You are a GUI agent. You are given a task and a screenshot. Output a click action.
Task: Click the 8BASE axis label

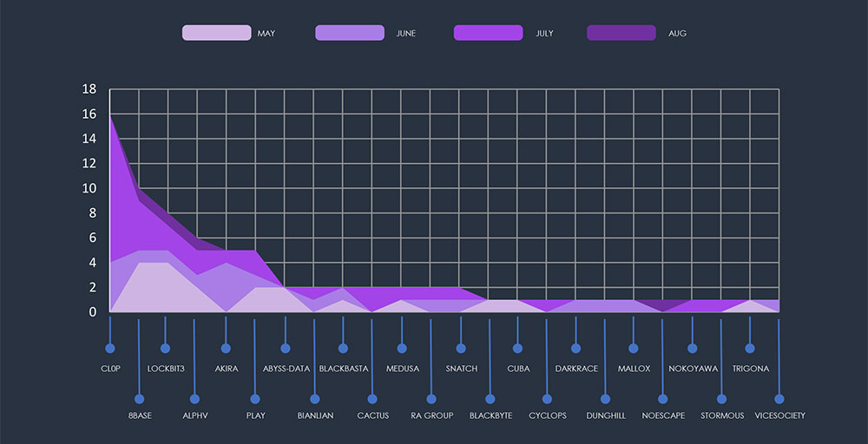pyautogui.click(x=140, y=415)
